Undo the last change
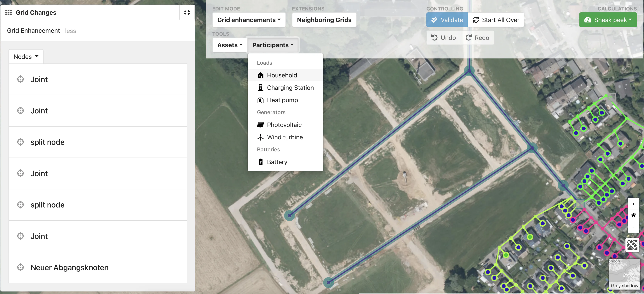Screen dimensions: 644x294 [x=444, y=38]
